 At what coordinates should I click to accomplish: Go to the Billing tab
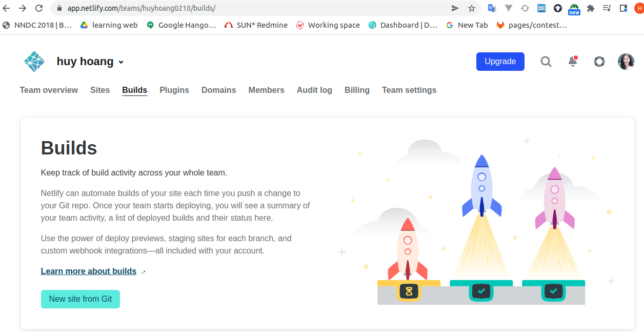357,90
